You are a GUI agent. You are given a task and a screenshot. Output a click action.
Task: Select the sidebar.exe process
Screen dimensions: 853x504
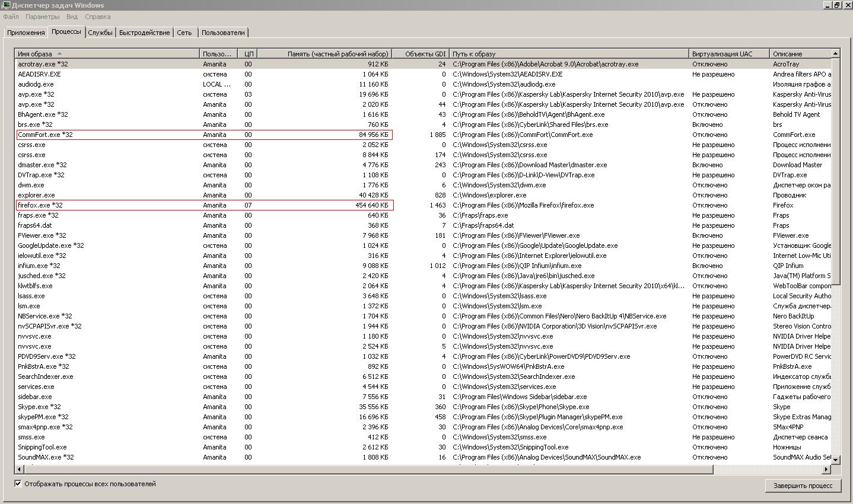pyautogui.click(x=424, y=397)
